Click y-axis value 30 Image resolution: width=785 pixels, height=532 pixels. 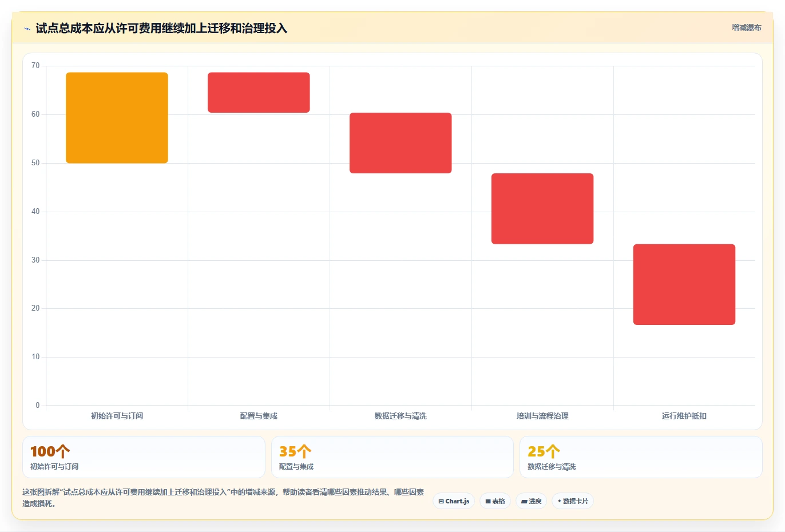point(35,260)
